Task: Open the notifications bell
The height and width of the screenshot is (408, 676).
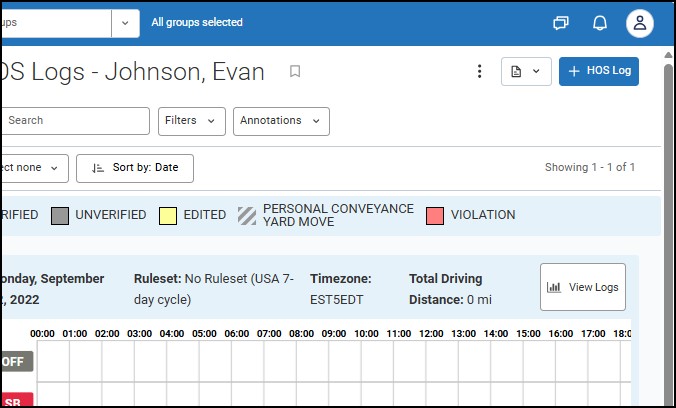Action: [x=600, y=23]
